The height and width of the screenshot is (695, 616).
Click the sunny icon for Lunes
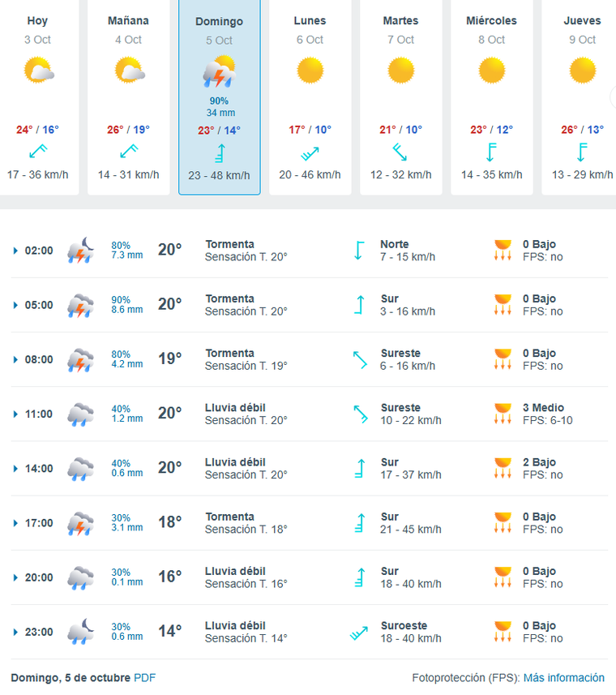(310, 71)
